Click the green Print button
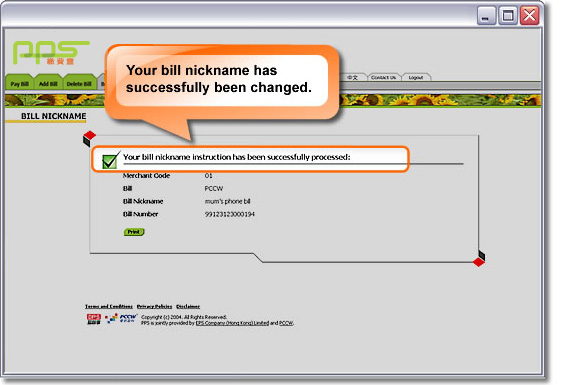Image resolution: width=580 pixels, height=385 pixels. [134, 232]
